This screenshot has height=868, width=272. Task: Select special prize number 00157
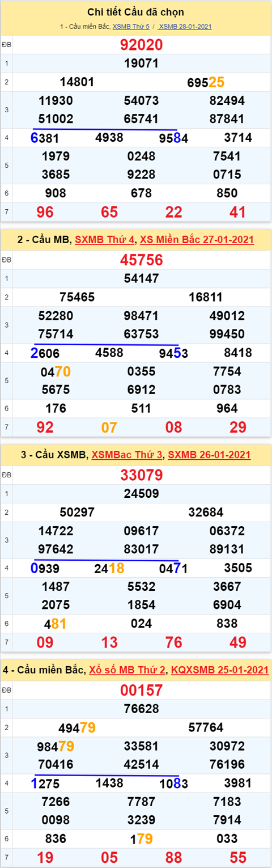tap(142, 690)
